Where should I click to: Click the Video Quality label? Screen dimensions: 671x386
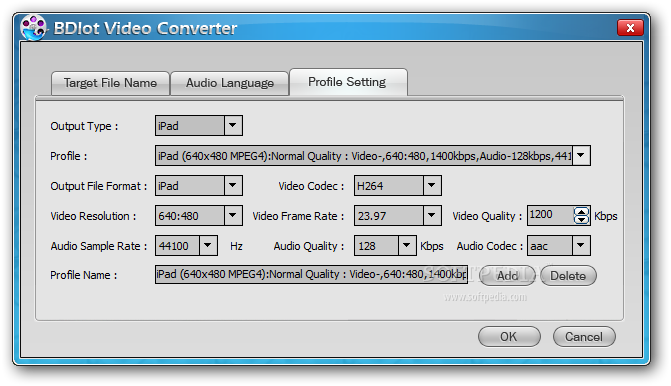[487, 217]
